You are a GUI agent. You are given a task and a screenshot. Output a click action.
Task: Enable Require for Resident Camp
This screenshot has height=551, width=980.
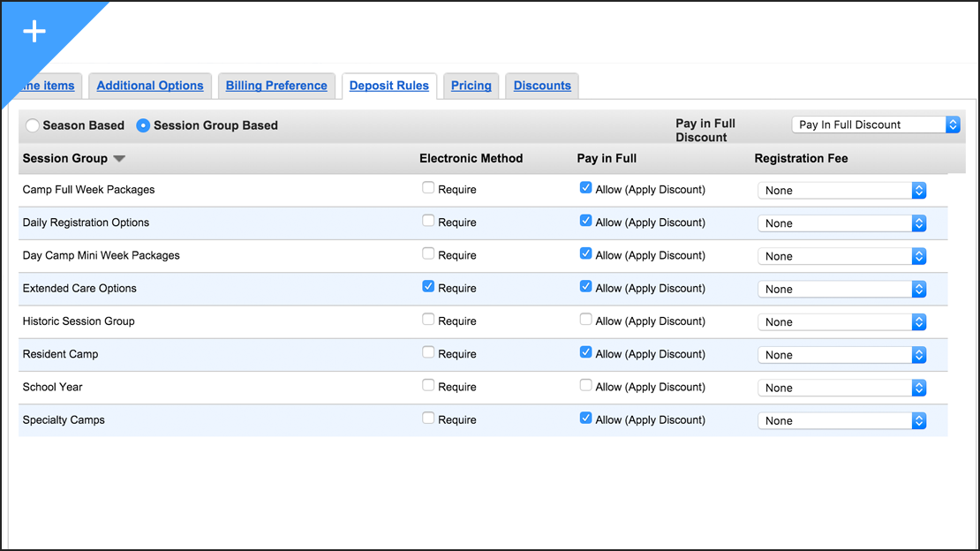tap(428, 352)
